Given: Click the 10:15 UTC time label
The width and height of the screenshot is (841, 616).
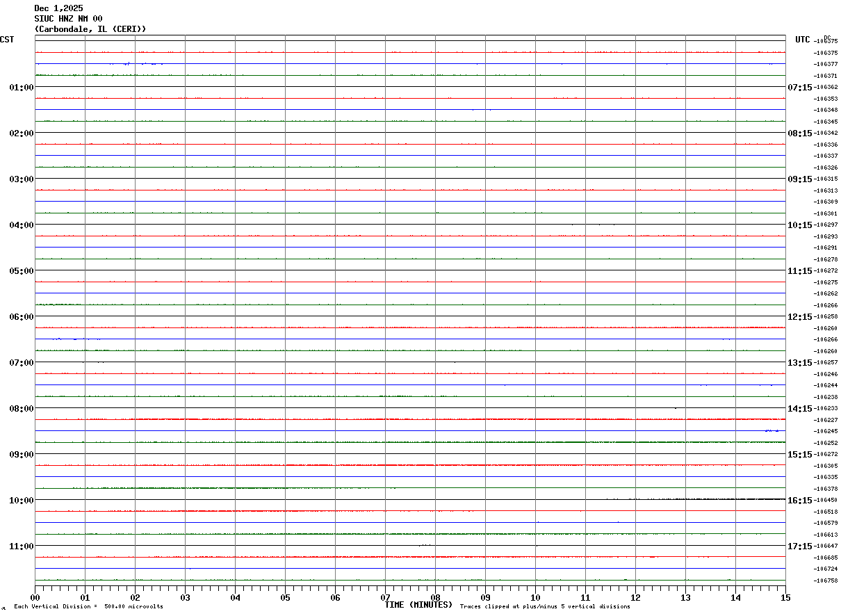Looking at the screenshot, I should [800, 225].
